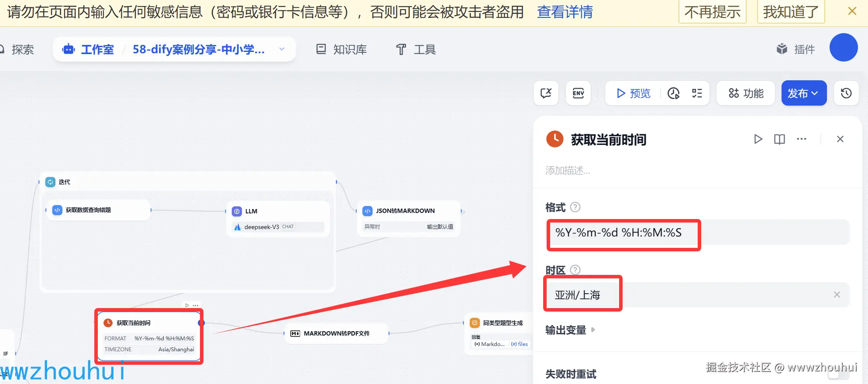The width and height of the screenshot is (868, 384).
Task: Expand the 58-dify案例分享 app dropdown chevron
Action: [x=282, y=49]
